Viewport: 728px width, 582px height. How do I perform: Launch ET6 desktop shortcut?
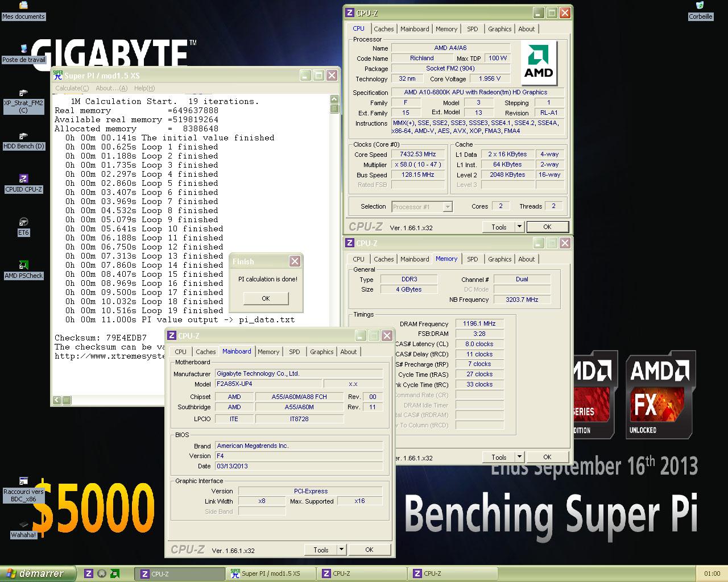coord(23,227)
